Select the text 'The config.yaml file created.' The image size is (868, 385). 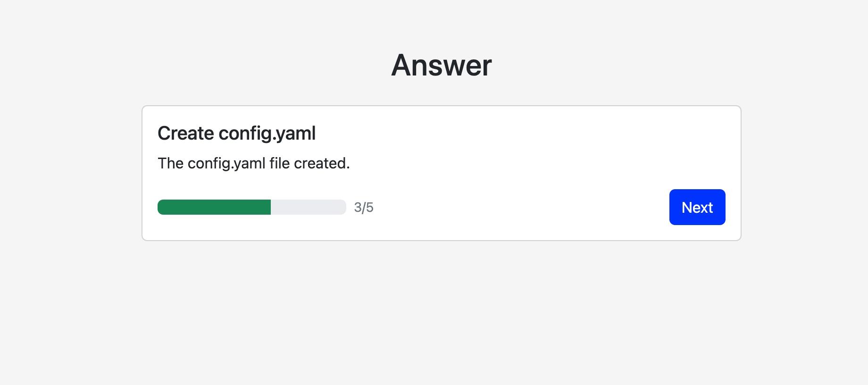coord(253,163)
